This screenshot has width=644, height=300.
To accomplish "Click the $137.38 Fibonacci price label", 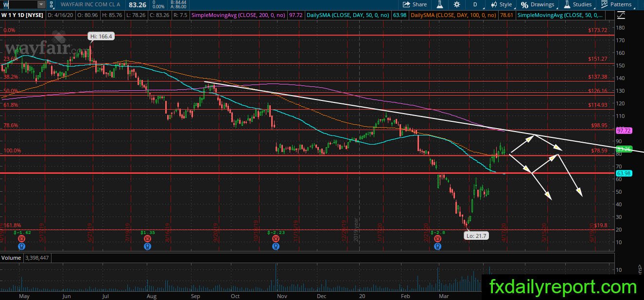I will [x=598, y=77].
